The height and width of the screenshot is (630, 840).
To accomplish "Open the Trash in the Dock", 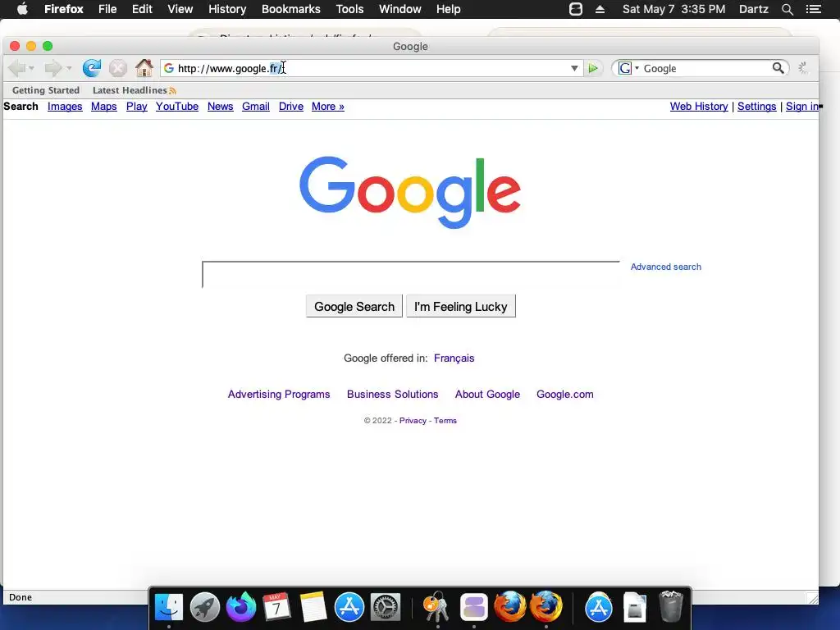I will pyautogui.click(x=670, y=606).
